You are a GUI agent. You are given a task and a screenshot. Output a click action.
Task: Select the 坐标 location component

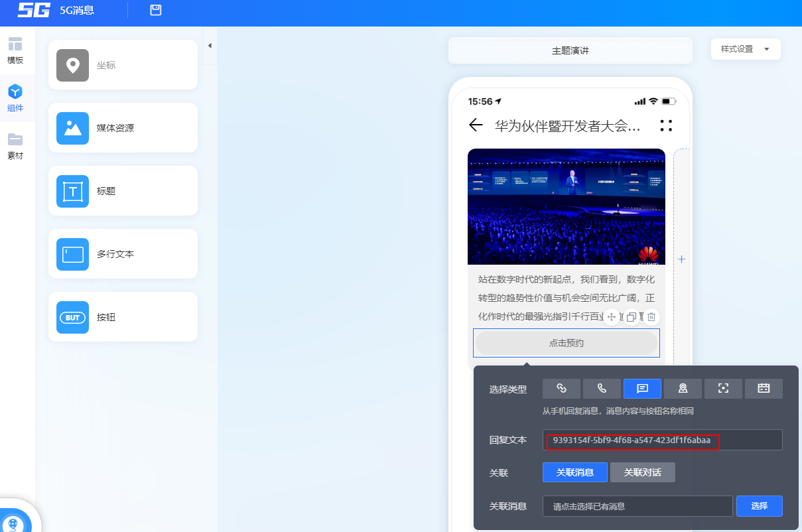(123, 65)
